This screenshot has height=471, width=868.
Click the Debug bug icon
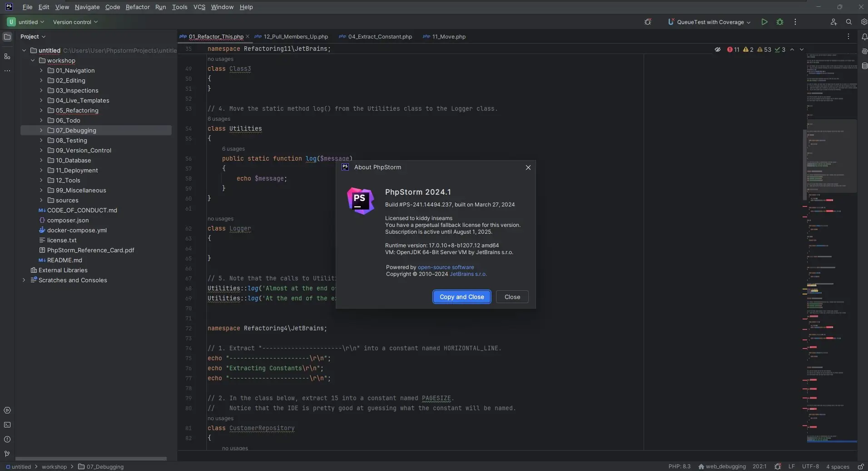tap(780, 22)
